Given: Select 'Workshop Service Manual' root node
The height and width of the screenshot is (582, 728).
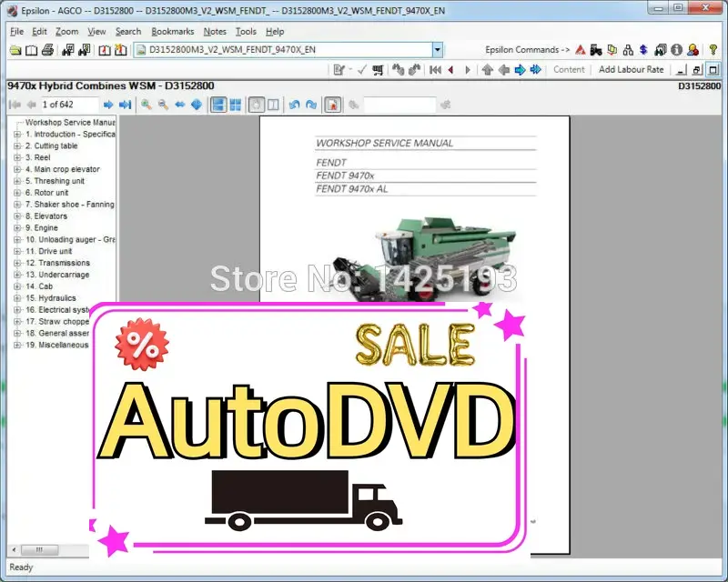Looking at the screenshot, I should [70, 123].
